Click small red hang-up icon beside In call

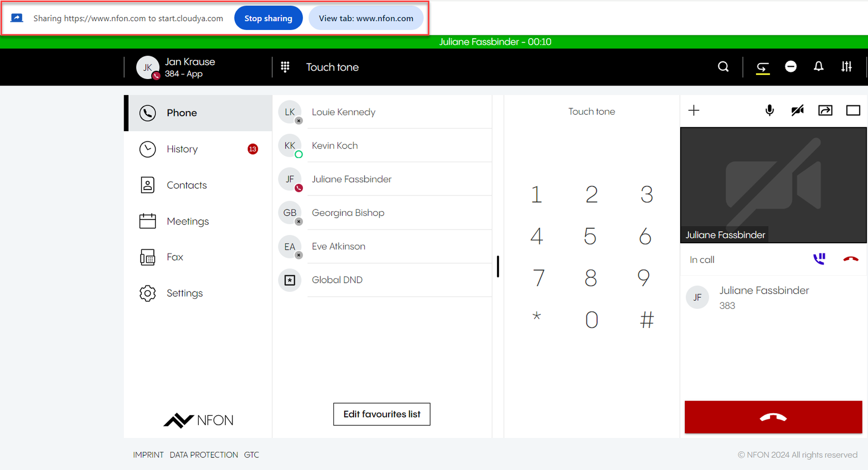coord(851,259)
